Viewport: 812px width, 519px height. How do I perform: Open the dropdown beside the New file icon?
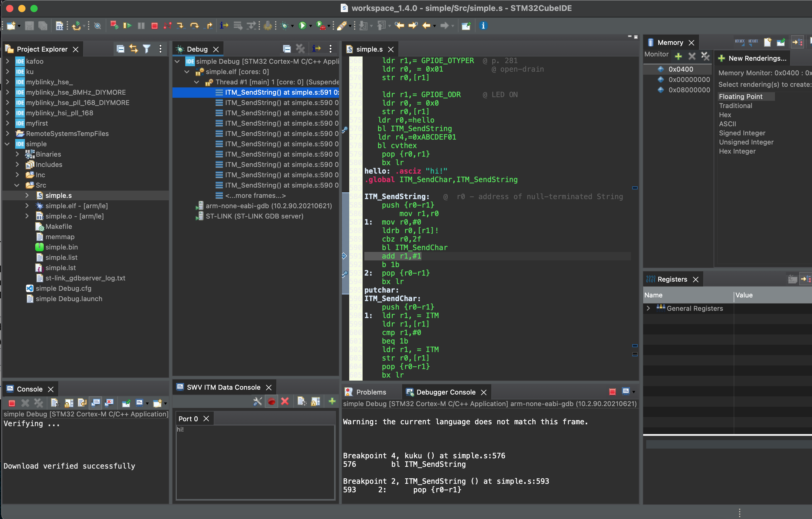point(19,26)
